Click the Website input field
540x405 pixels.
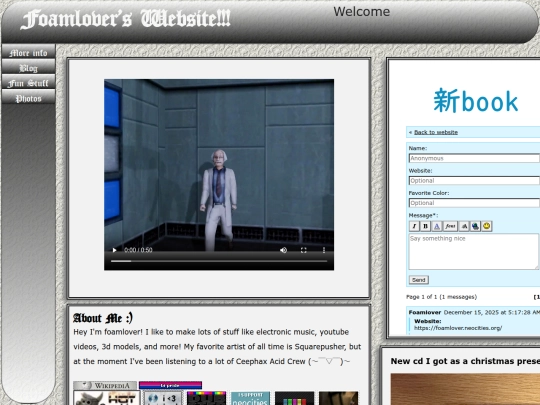[474, 180]
